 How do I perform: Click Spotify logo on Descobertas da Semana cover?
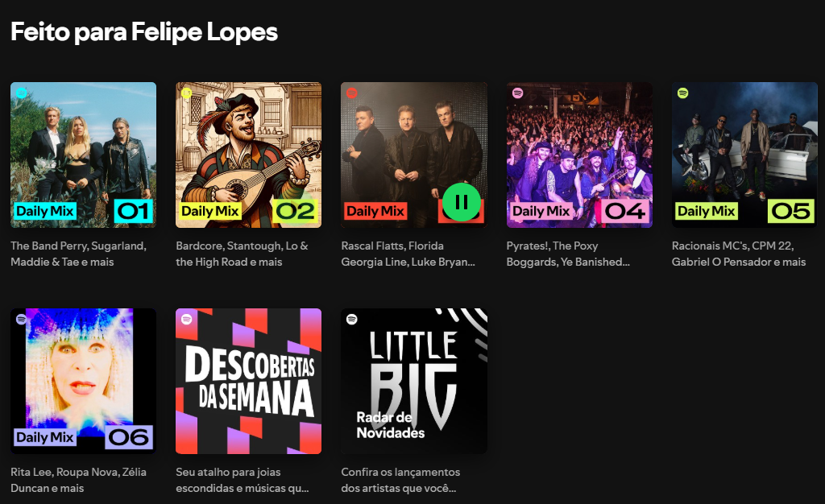[187, 320]
